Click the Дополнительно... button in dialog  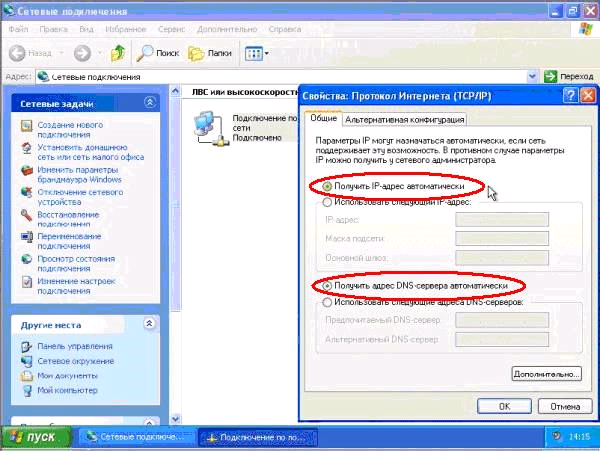click(x=546, y=374)
